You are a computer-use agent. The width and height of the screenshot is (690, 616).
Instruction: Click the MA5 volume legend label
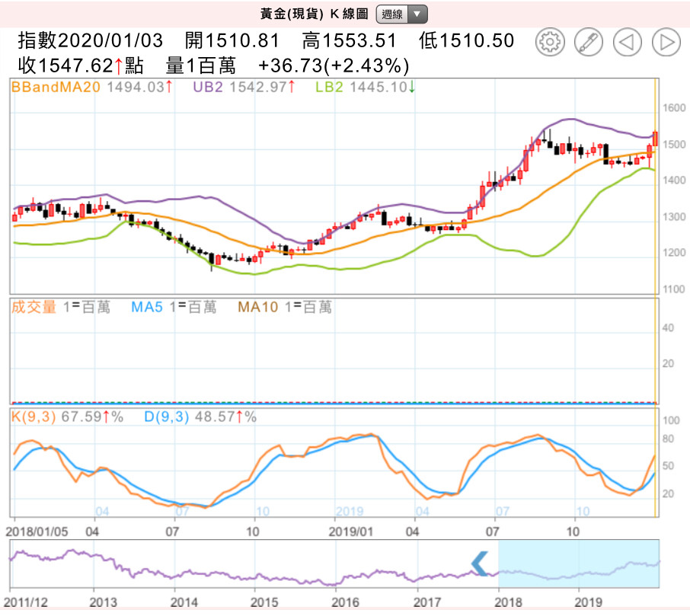[x=145, y=307]
